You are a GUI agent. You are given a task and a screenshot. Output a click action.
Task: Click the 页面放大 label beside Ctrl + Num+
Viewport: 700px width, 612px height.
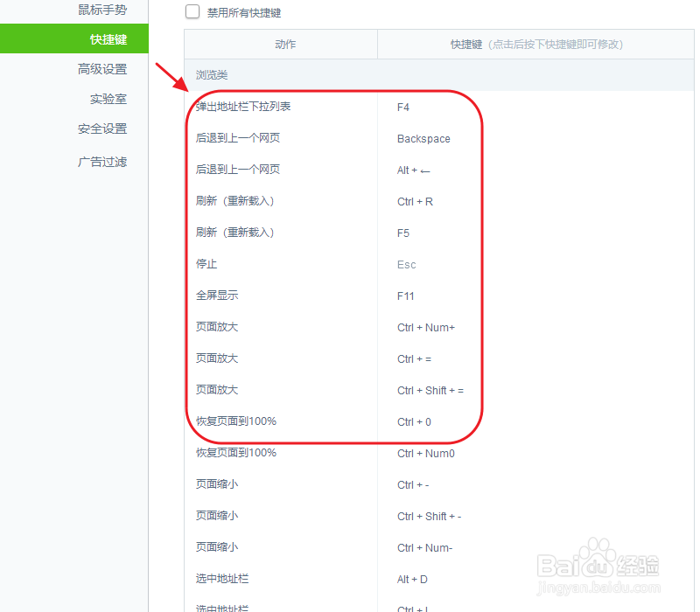(x=217, y=327)
